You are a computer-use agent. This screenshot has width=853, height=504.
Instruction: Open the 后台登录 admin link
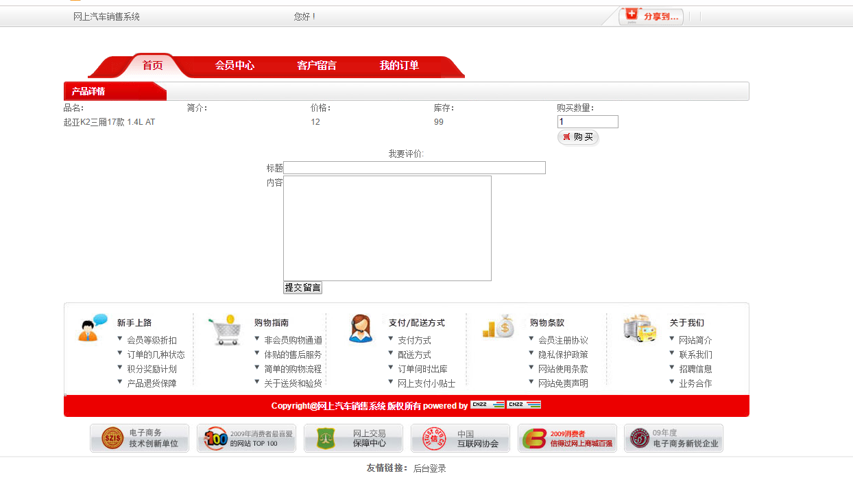430,468
